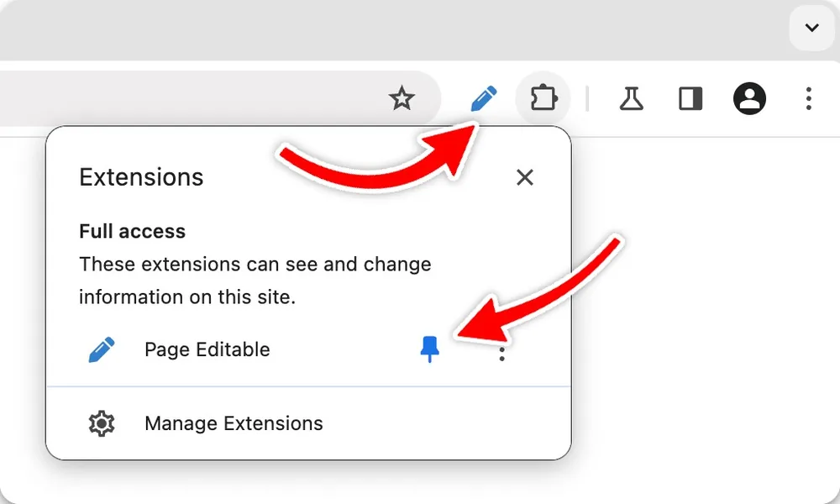The height and width of the screenshot is (504, 840).
Task: Unpin Page Editable using the blue pin
Action: pyautogui.click(x=429, y=349)
